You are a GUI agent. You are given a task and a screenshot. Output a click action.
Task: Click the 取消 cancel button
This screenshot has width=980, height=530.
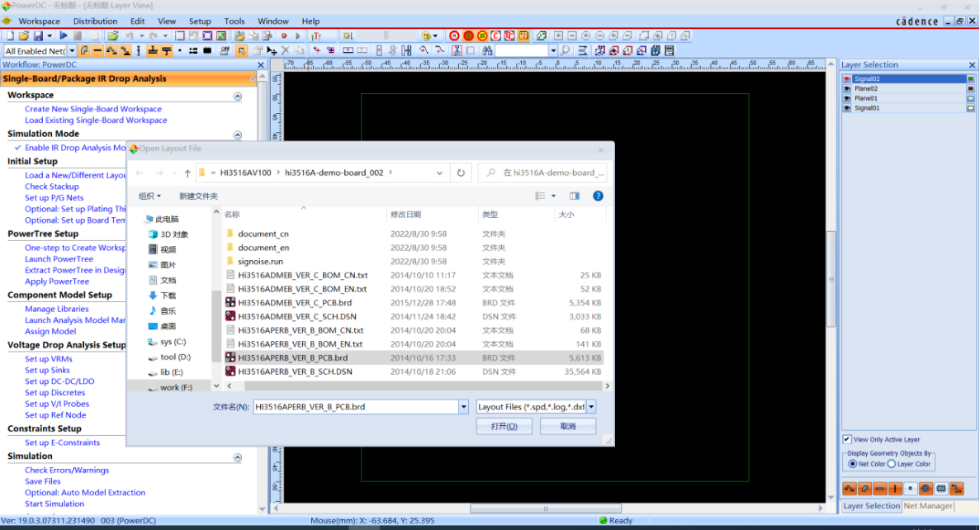click(567, 426)
